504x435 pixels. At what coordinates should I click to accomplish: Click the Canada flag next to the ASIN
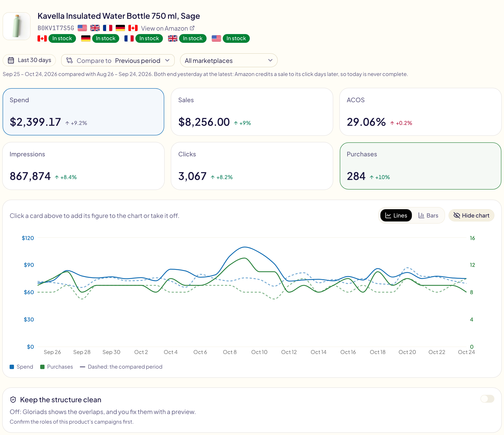[133, 28]
